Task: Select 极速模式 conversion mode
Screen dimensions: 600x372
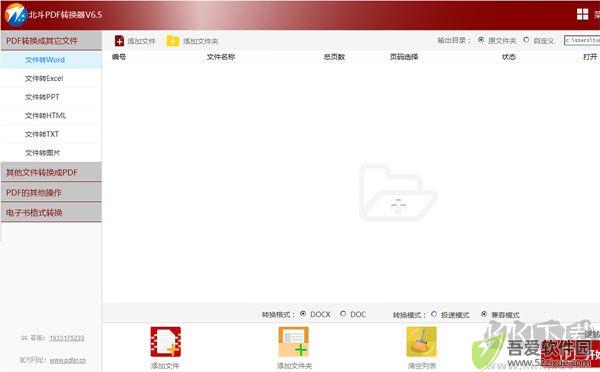Action: click(x=434, y=314)
